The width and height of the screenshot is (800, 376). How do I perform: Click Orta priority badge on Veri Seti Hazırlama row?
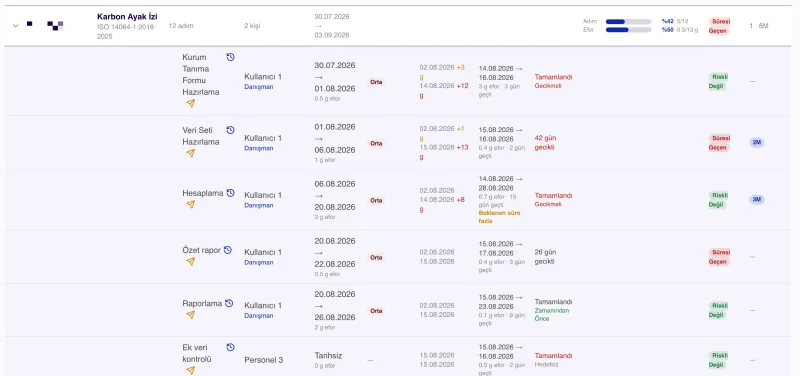(376, 143)
